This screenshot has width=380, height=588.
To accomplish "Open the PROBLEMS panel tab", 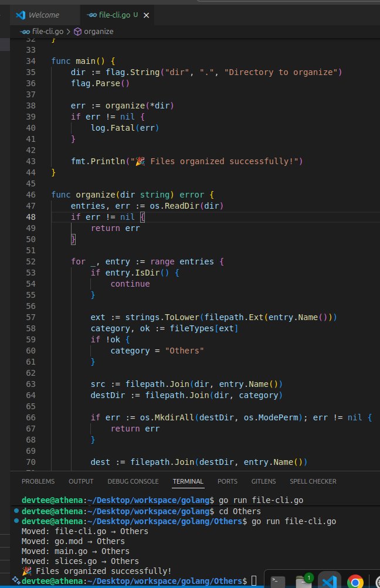I will pos(38,481).
